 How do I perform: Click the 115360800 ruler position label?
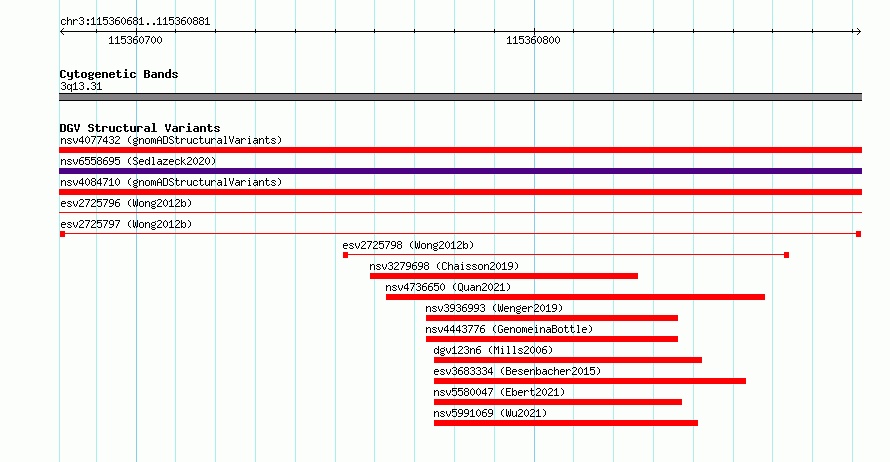pos(533,40)
